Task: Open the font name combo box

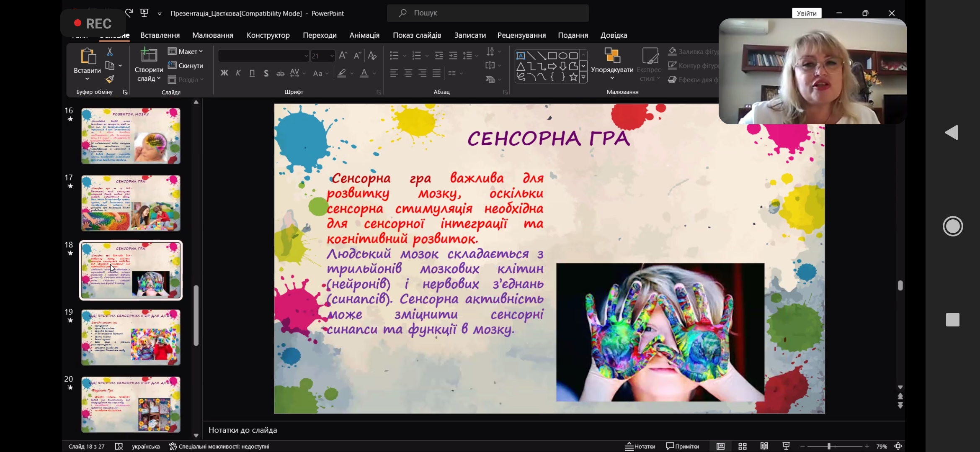Action: (x=263, y=56)
